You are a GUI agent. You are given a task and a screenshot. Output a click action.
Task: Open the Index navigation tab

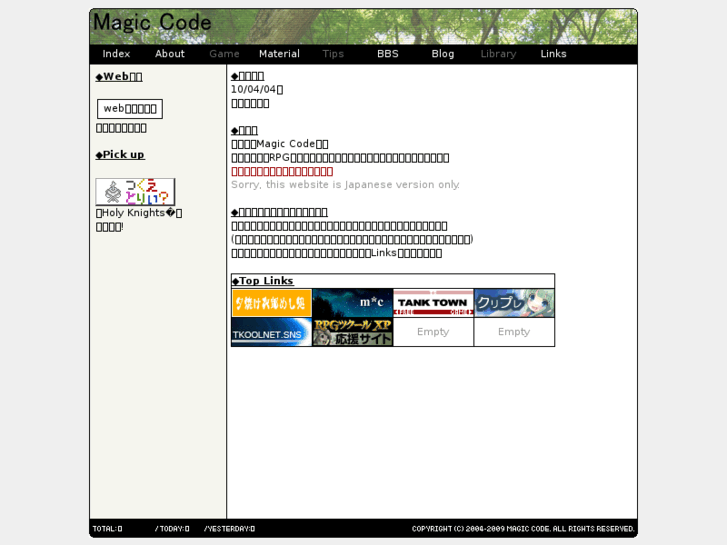coord(116,54)
